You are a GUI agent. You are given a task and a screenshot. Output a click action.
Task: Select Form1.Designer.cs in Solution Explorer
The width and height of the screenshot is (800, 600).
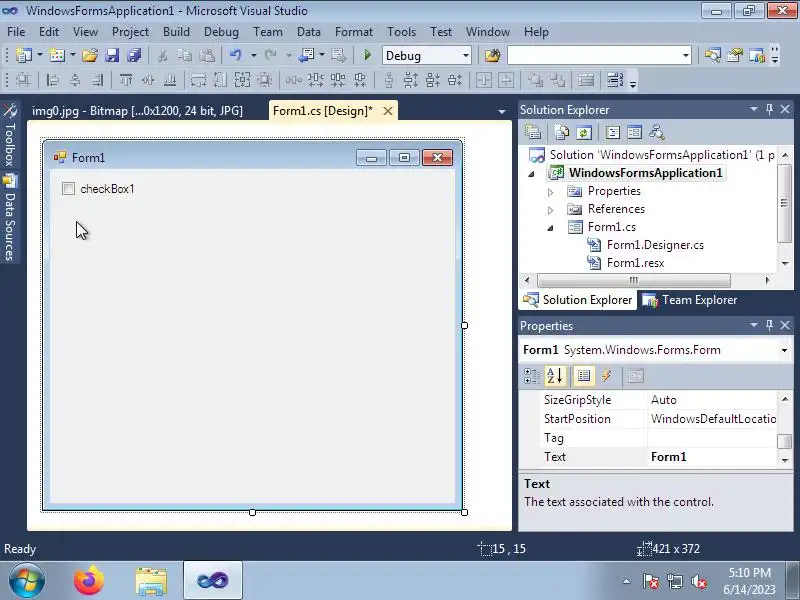655,245
